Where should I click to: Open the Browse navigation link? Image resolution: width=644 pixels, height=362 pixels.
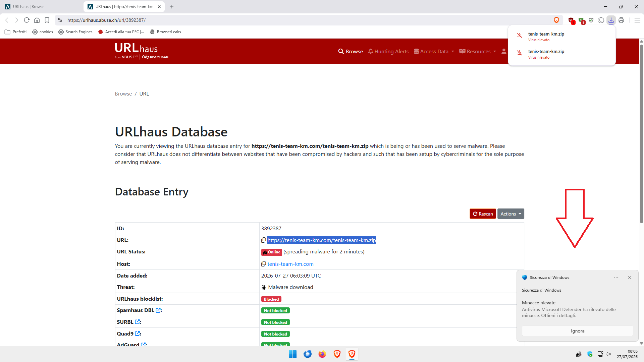point(351,51)
